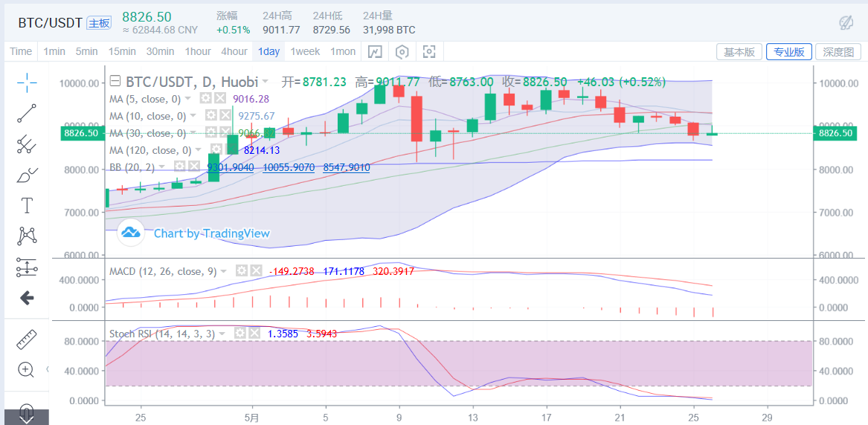Switch to 专业版 professional chart view

click(x=789, y=52)
